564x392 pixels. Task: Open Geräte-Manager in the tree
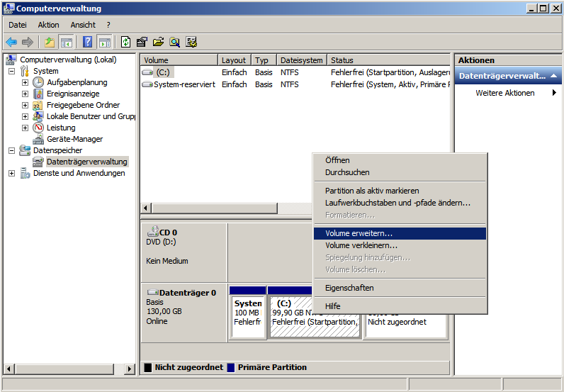click(x=74, y=139)
